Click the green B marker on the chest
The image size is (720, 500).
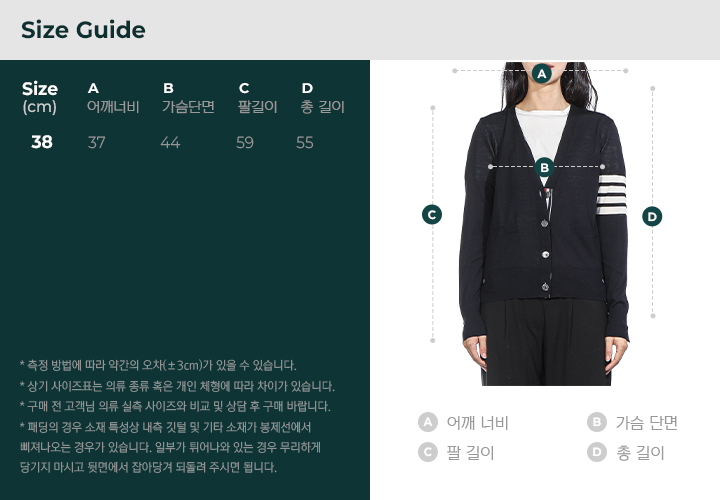point(545,168)
